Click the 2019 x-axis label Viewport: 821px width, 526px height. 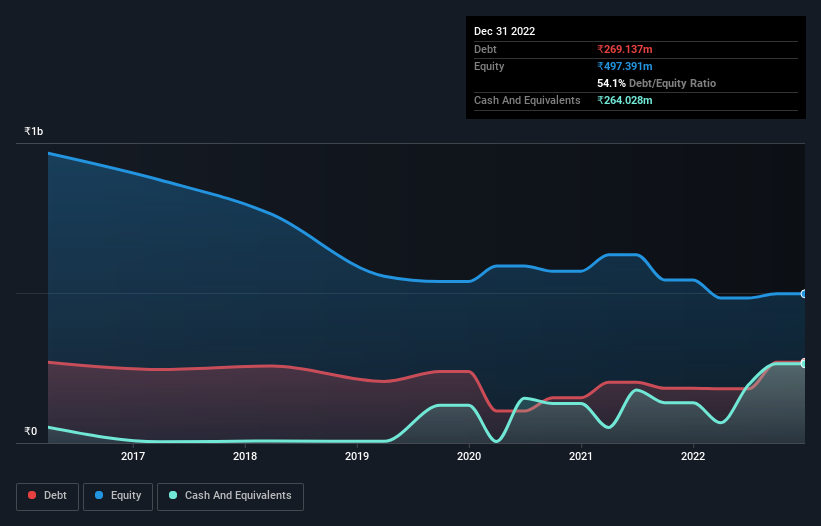357,456
